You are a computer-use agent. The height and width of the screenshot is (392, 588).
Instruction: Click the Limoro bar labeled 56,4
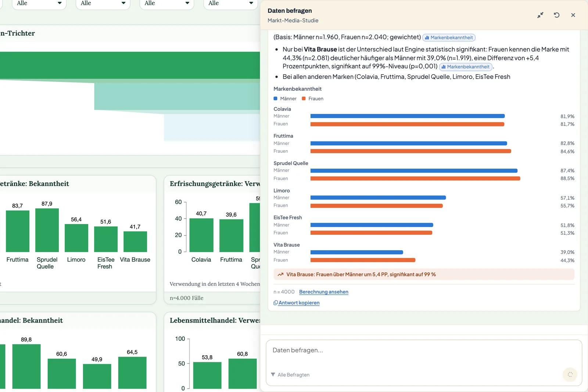tap(76, 238)
